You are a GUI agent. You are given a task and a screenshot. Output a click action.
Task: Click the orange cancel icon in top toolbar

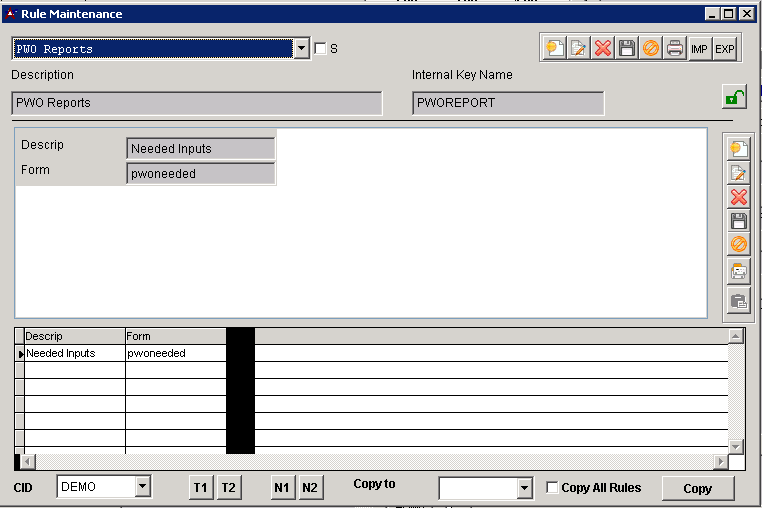(x=651, y=48)
